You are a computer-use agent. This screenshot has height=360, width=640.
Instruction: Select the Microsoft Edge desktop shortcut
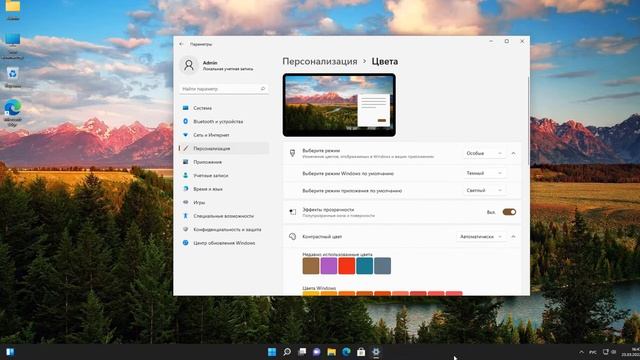click(13, 112)
